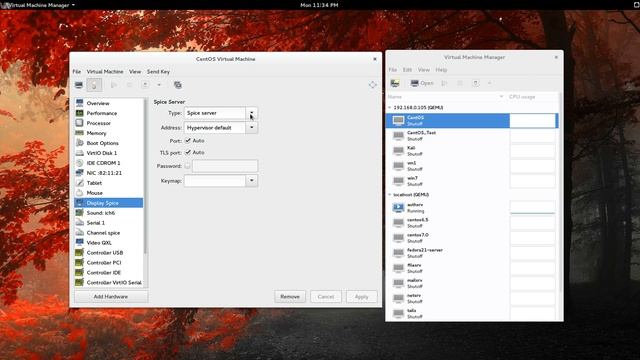Open the top bar clock Mon 11:34 PM
This screenshot has width=640, height=360.
coord(319,5)
